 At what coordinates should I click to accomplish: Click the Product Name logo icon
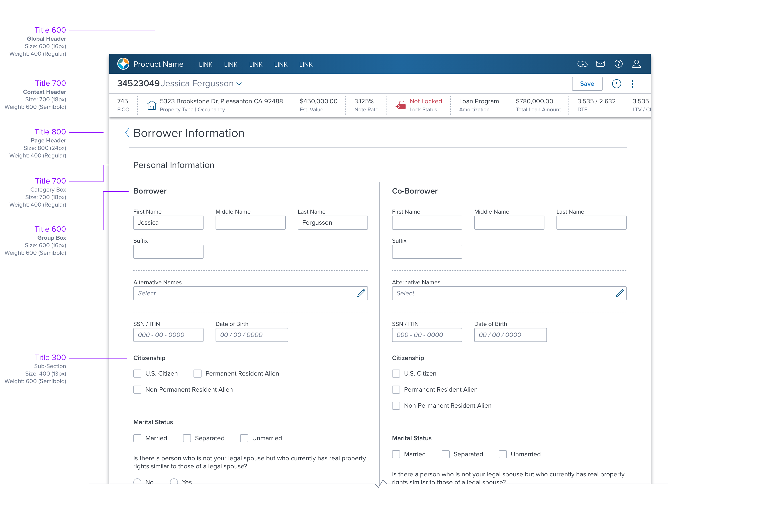click(123, 64)
